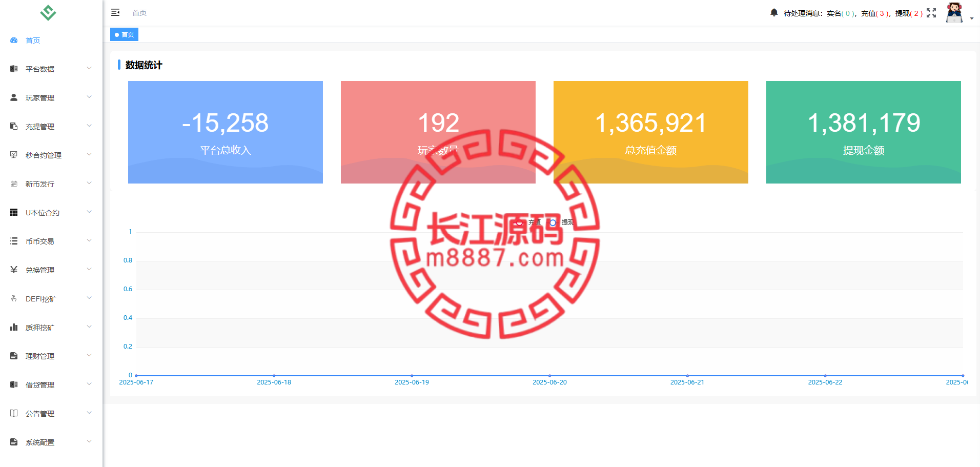
Task: Click the 秒合约管理 chart-board icon
Action: coord(14,155)
